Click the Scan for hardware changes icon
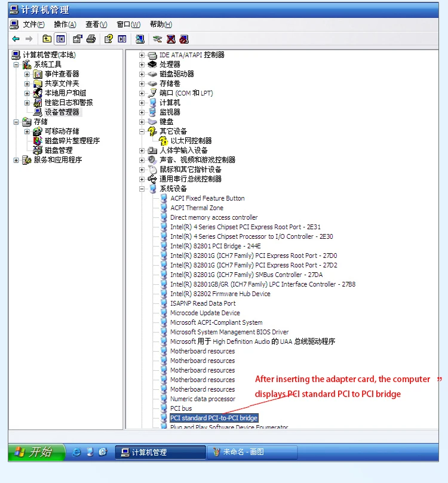This screenshot has height=483, width=448. point(140,39)
